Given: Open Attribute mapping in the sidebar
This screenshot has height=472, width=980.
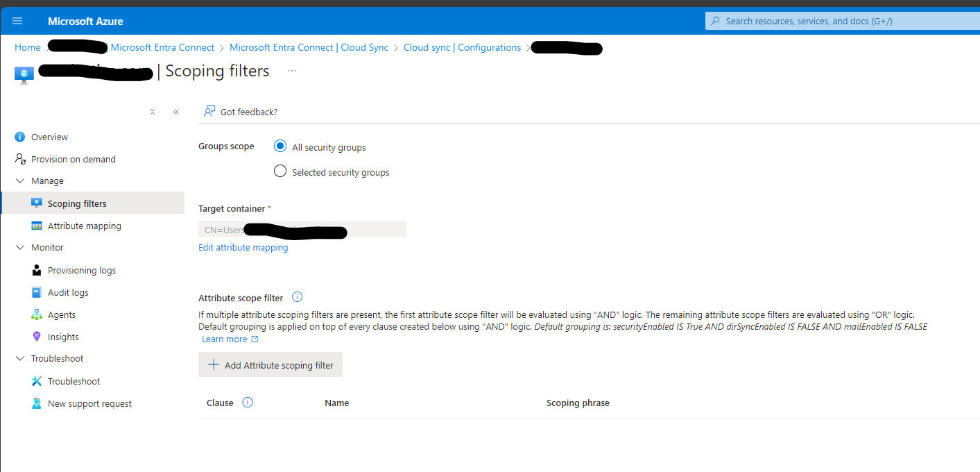Looking at the screenshot, I should pyautogui.click(x=85, y=226).
